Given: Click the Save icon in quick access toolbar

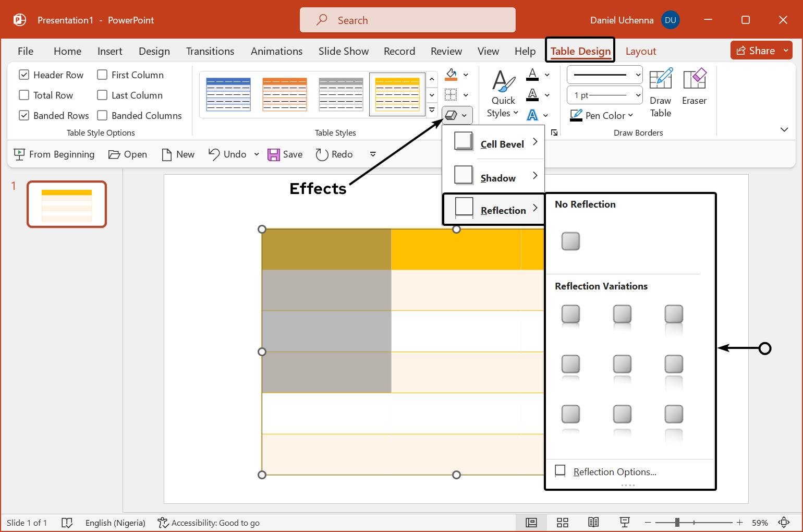Looking at the screenshot, I should [274, 154].
